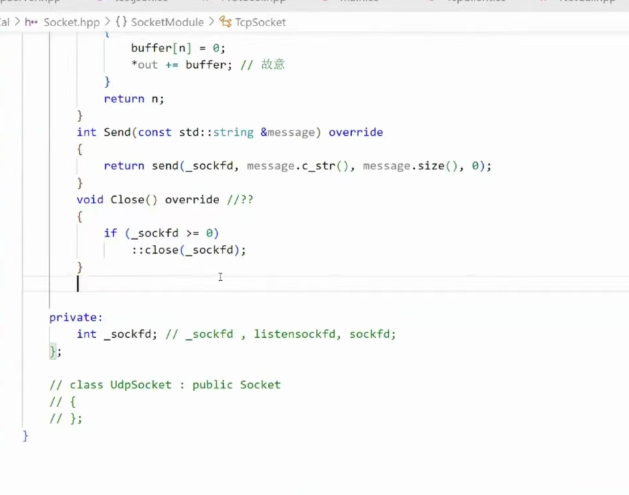
Task: Open the SocketModule breadcrumb symbol list
Action: click(167, 22)
